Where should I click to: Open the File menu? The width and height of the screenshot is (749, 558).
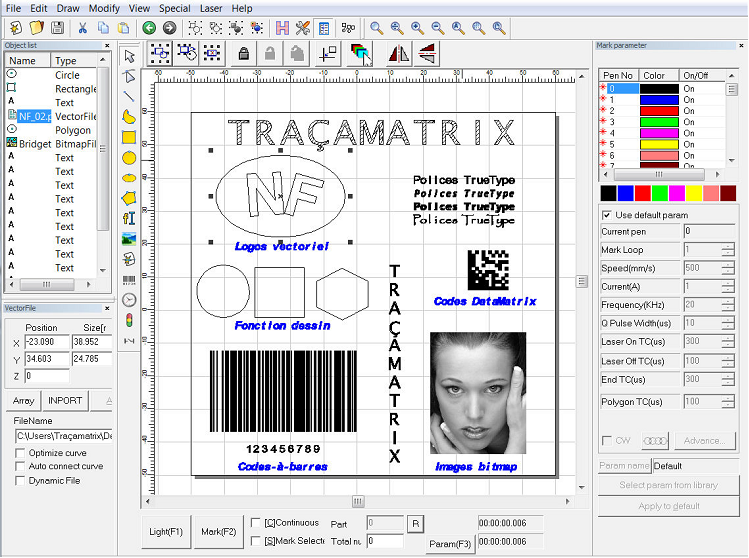pos(13,8)
